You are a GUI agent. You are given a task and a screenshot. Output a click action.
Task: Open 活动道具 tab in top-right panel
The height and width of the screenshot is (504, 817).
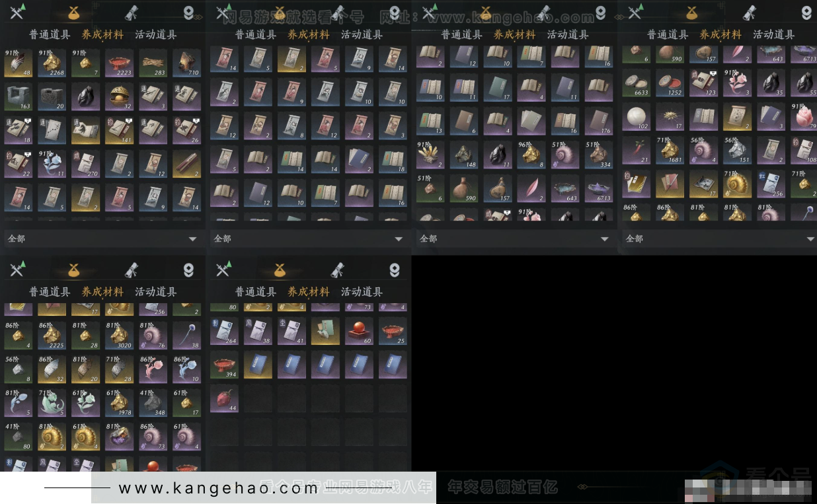[773, 34]
